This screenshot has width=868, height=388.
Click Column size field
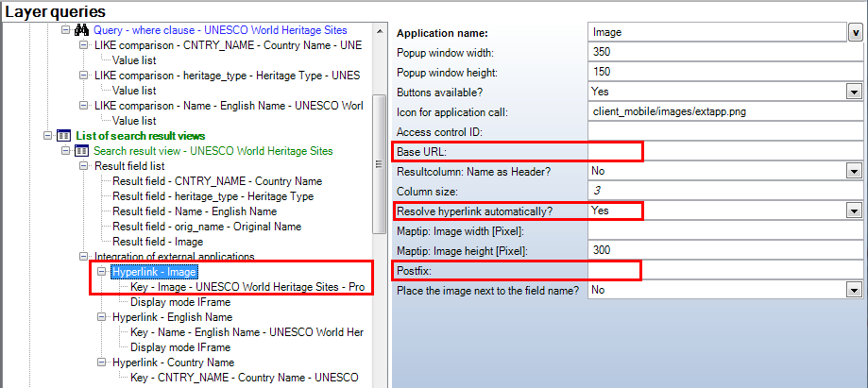coord(725,192)
